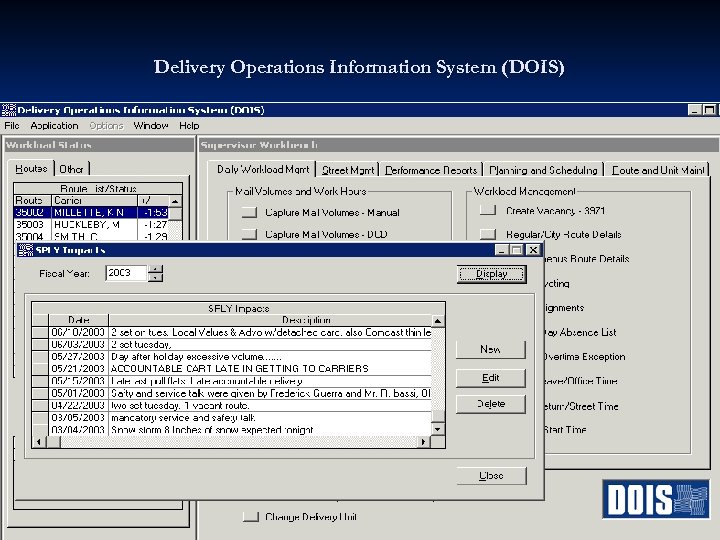The height and width of the screenshot is (540, 720).
Task: Select the 03/04/2003 snow storm entry
Action: tap(232, 429)
